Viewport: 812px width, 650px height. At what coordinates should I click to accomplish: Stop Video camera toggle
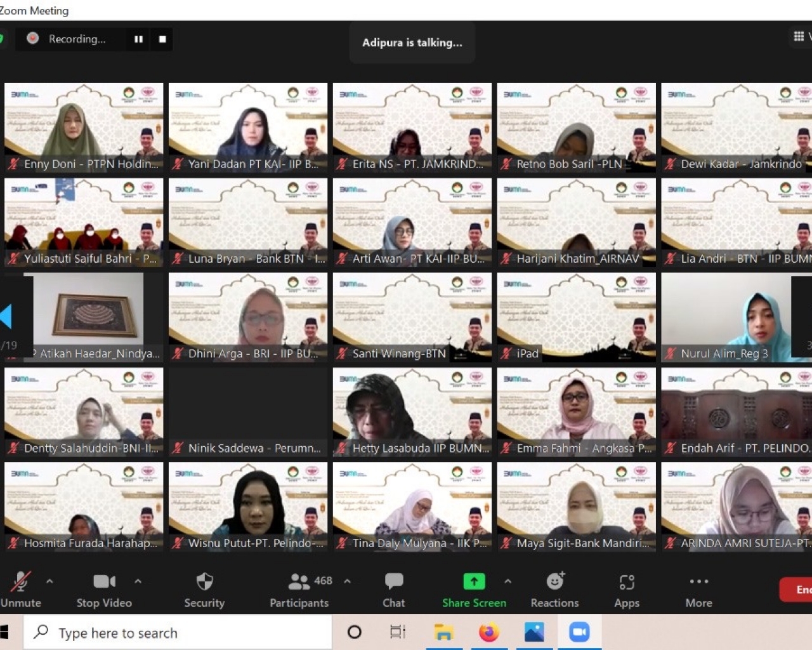[x=104, y=589]
